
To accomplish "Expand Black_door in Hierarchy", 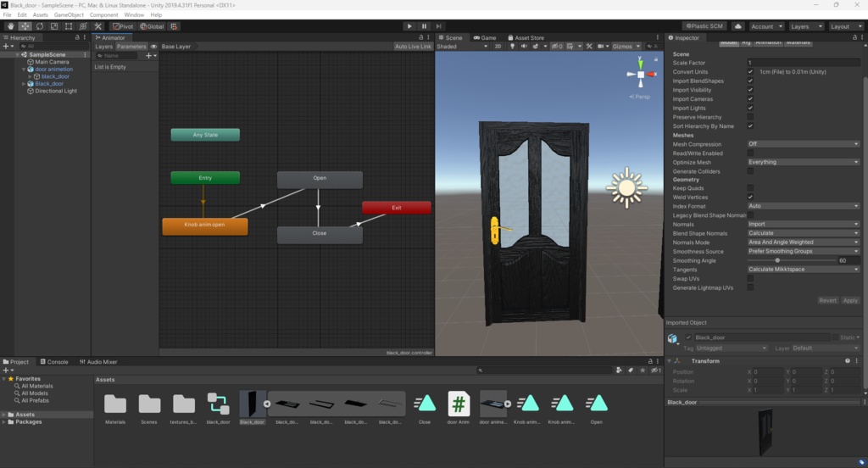I will pos(24,84).
